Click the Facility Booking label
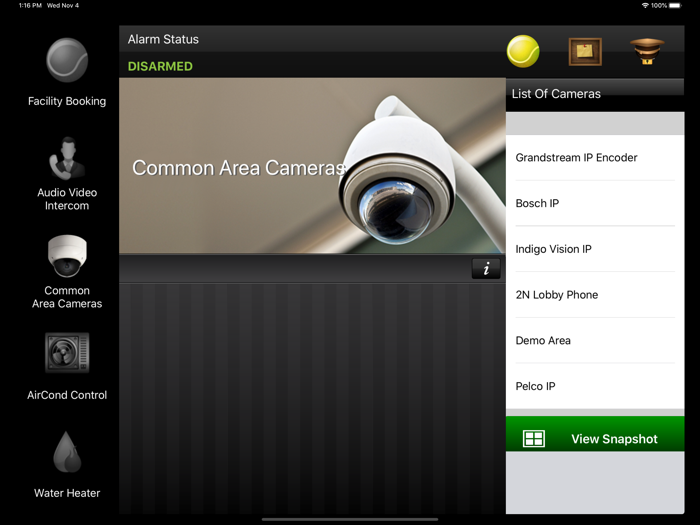 coord(67,101)
